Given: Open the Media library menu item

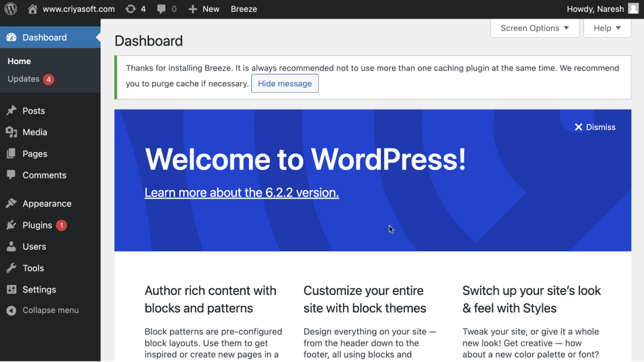Looking at the screenshot, I should [x=50, y=132].
